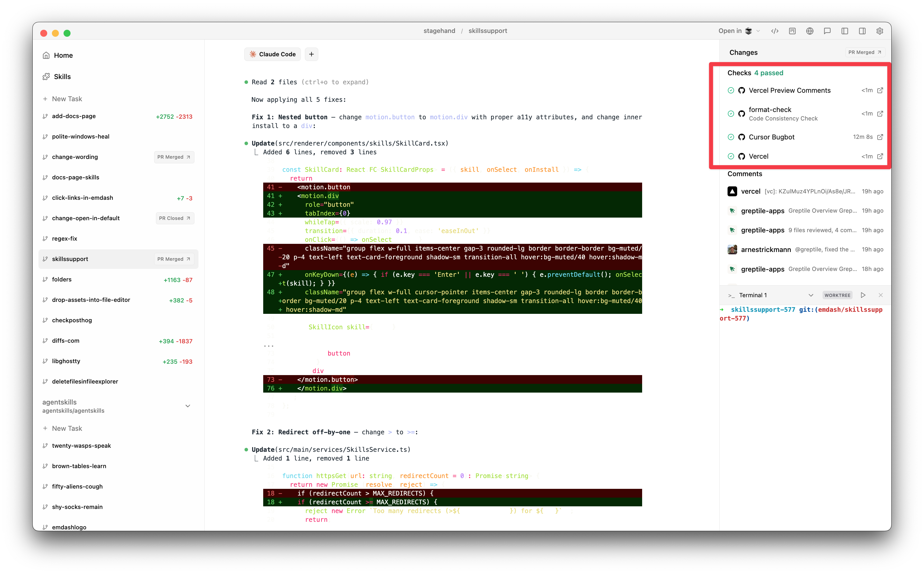Collapse the agentskills project section
The width and height of the screenshot is (924, 574).
click(x=187, y=406)
